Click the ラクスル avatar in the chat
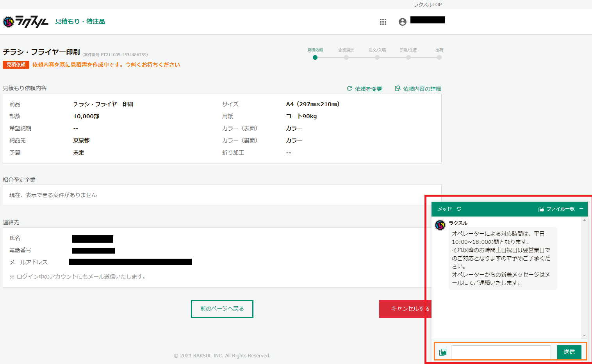592x364 pixels. pos(440,225)
